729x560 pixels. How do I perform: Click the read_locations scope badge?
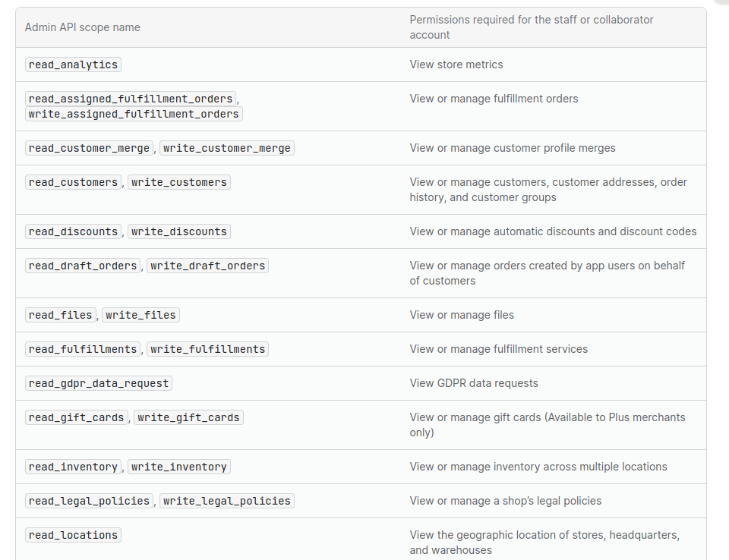[x=73, y=535]
